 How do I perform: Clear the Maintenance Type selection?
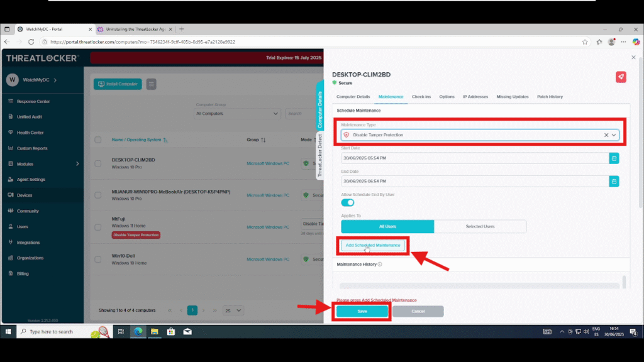click(x=606, y=135)
